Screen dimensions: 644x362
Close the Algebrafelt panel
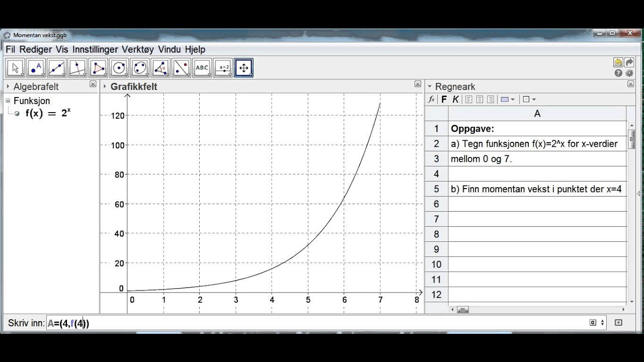[93, 84]
